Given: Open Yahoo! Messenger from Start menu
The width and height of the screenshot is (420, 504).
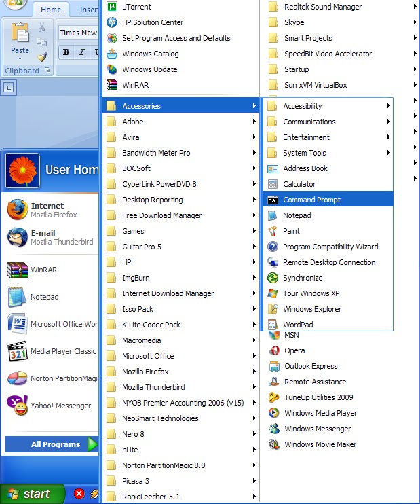Looking at the screenshot, I should tap(52, 406).
